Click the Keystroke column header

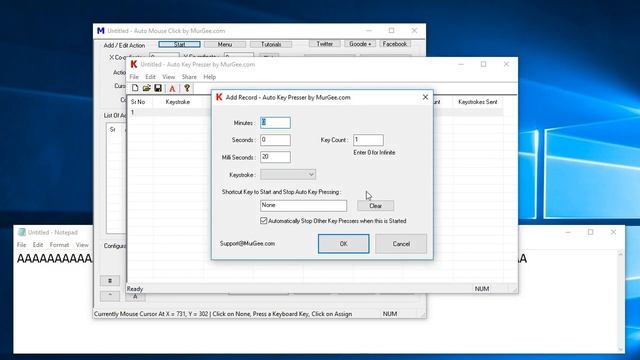tap(178, 102)
